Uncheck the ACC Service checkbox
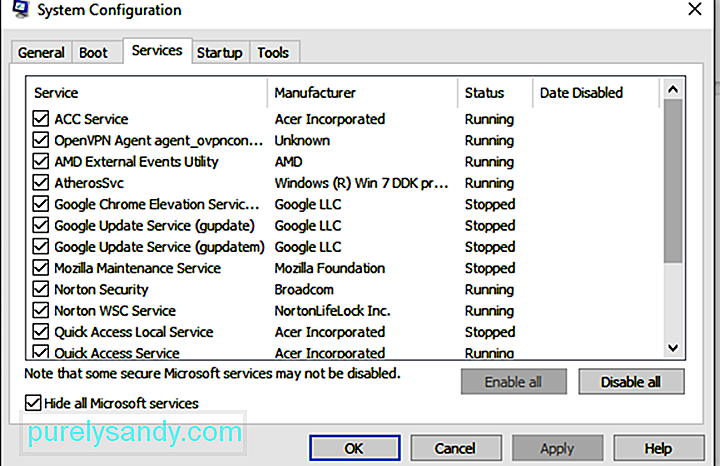 (41, 118)
